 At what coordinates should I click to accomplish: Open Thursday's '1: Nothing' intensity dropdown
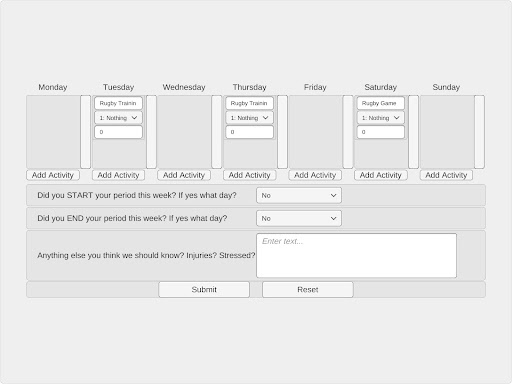pyautogui.click(x=249, y=118)
